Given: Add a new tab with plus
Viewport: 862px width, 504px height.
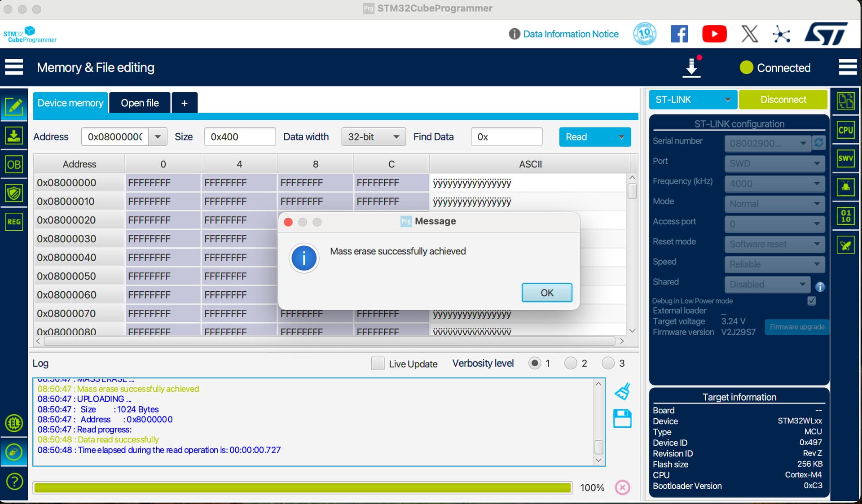Looking at the screenshot, I should click(184, 103).
